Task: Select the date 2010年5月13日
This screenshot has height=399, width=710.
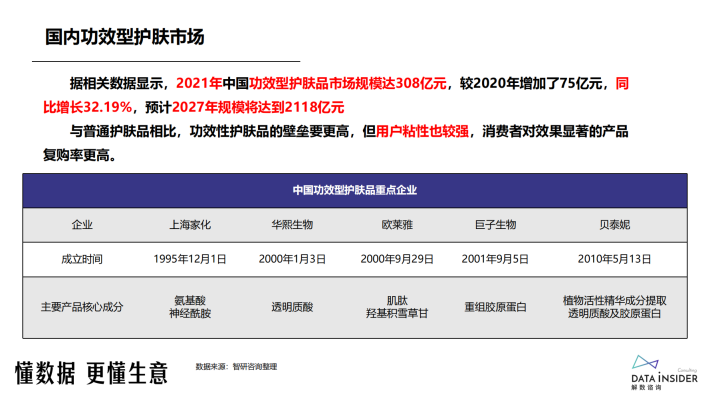Action: point(614,260)
